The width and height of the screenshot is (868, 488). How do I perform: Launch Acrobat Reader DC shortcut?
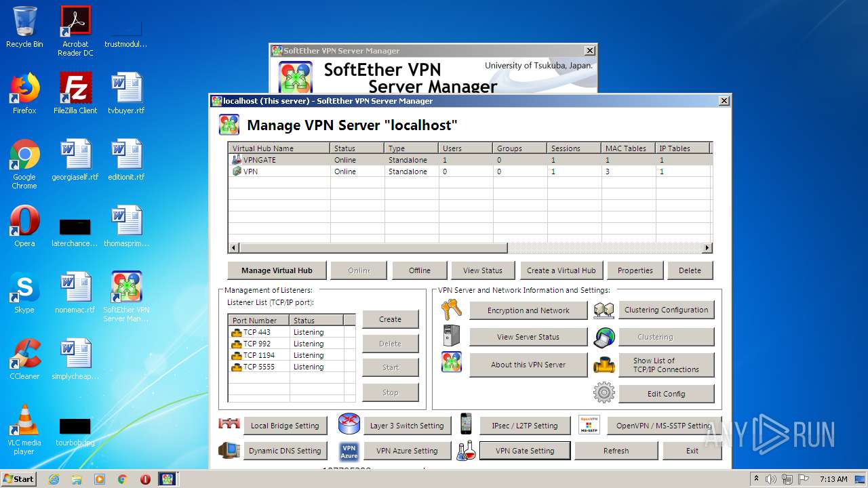(x=75, y=31)
